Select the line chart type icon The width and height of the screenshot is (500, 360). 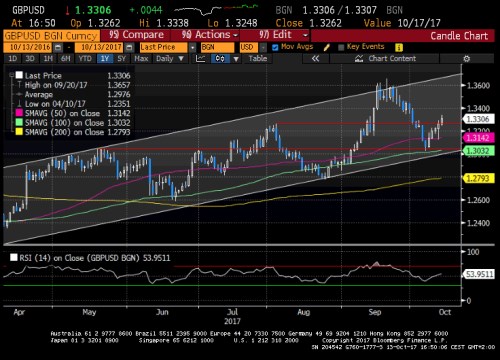point(200,59)
